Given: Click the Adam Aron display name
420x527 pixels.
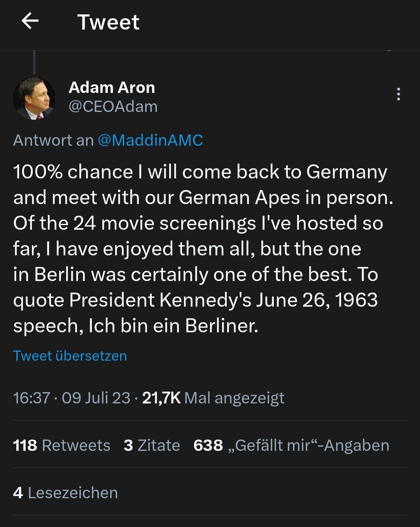Looking at the screenshot, I should (x=112, y=87).
